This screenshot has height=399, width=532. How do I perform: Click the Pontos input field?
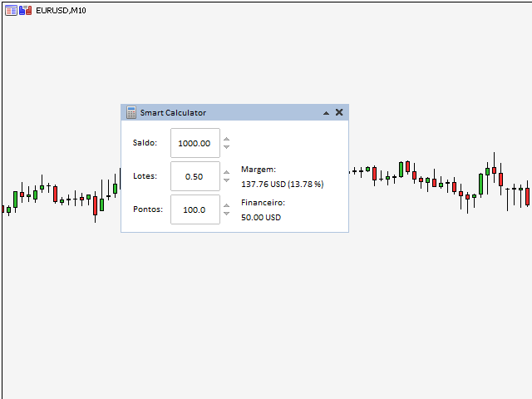pyautogui.click(x=195, y=209)
